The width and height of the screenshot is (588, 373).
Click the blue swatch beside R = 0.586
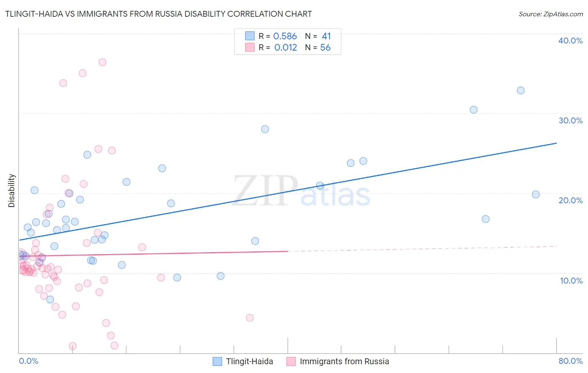[x=250, y=36]
